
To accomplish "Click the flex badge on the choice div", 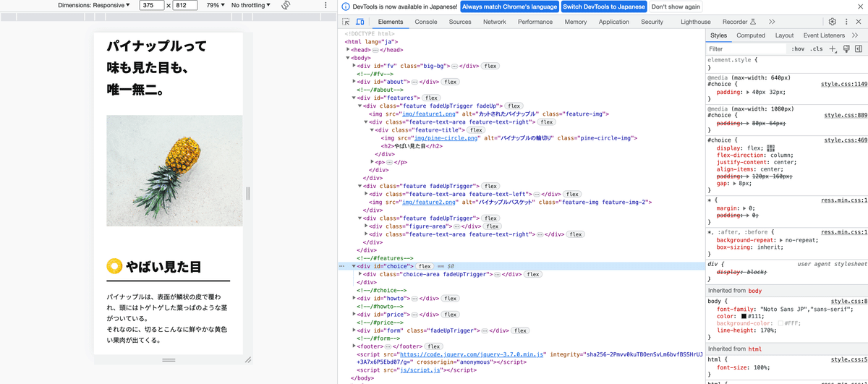I will point(425,266).
